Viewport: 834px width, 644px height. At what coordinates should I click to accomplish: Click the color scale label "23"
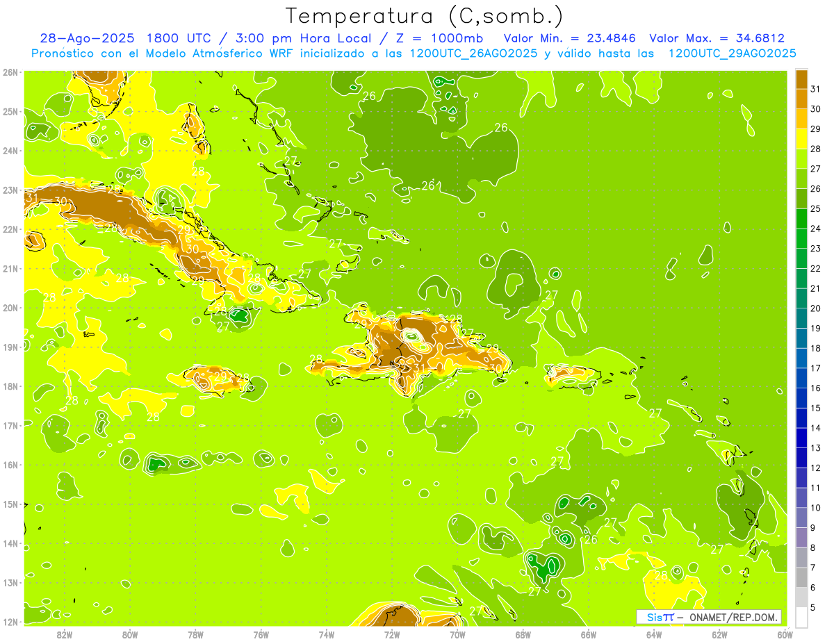(816, 249)
